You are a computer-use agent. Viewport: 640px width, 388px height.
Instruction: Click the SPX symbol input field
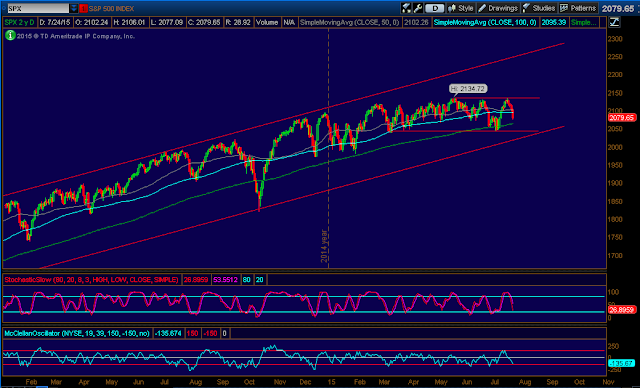[38, 8]
